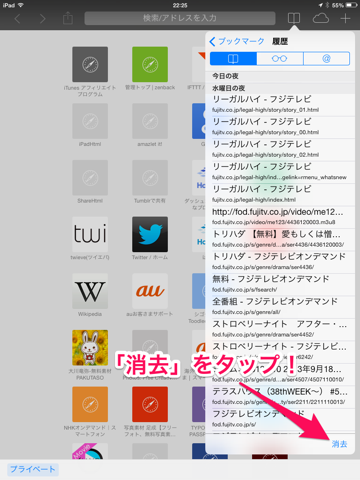The width and height of the screenshot is (360, 480).
Task: Open history entry 無料 - フジテレビオンデマンド
Action: pyautogui.click(x=280, y=284)
